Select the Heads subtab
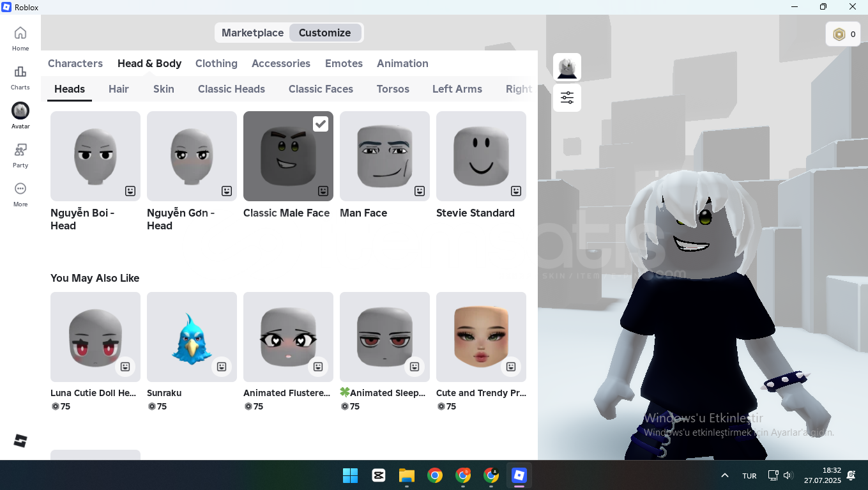 point(70,89)
